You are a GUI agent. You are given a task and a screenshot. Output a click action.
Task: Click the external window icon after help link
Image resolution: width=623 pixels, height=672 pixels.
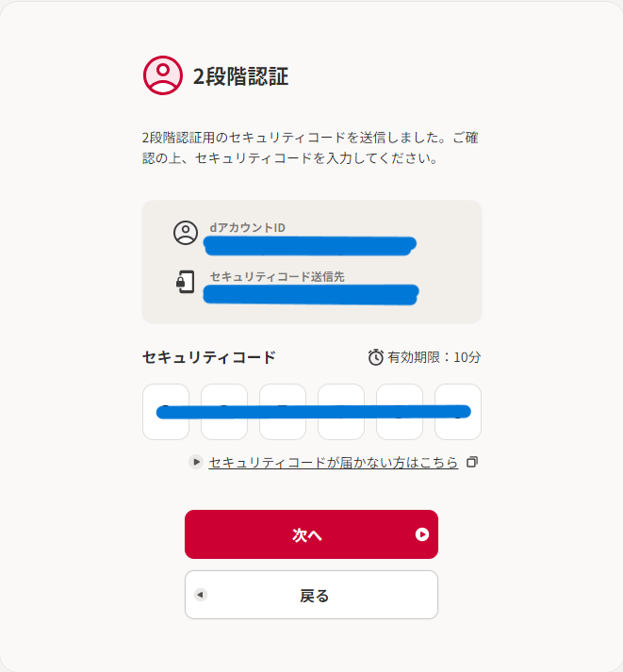(472, 462)
